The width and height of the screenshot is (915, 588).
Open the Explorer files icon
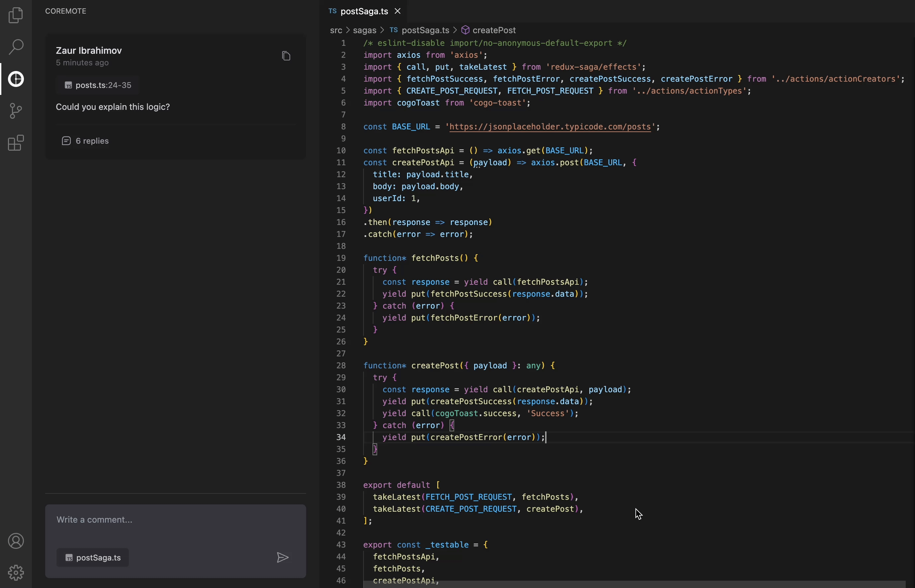point(16,15)
